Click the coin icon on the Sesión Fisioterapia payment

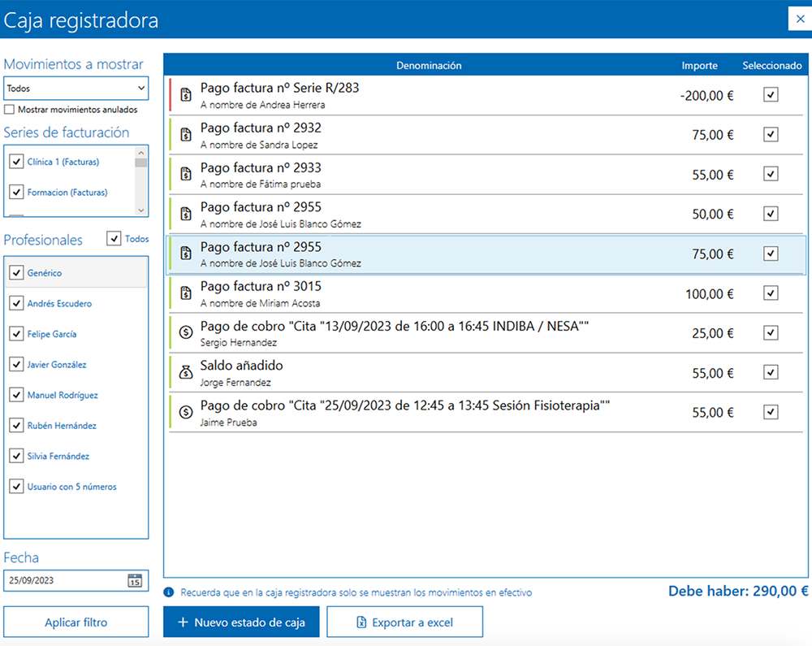point(185,412)
